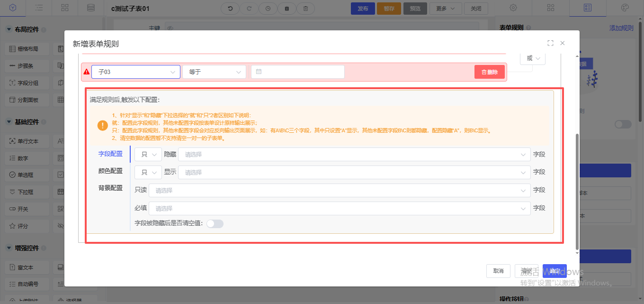Close the 新增表单规则 dialog
Image resolution: width=644 pixels, height=304 pixels.
[563, 43]
